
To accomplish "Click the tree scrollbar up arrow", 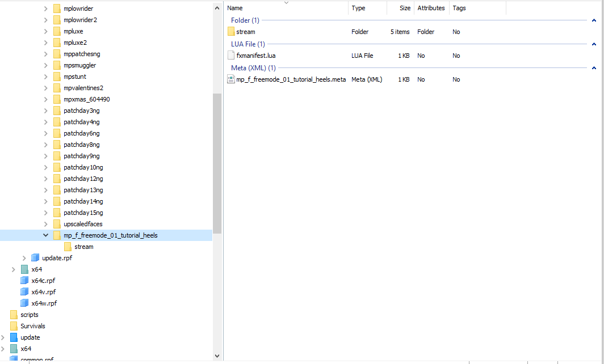I will pyautogui.click(x=217, y=8).
